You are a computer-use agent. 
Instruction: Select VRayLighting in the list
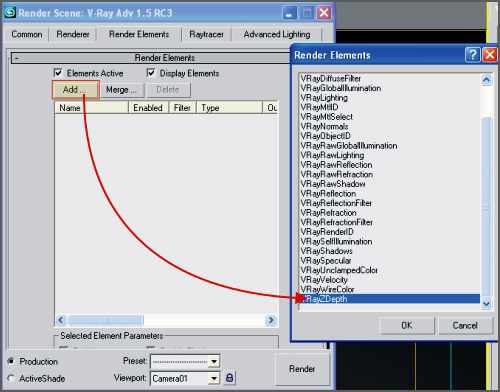coord(389,98)
